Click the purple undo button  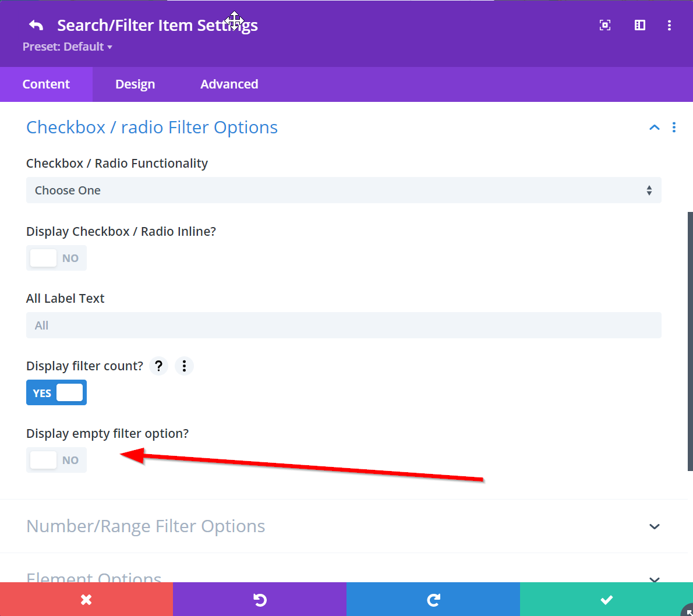tap(260, 600)
